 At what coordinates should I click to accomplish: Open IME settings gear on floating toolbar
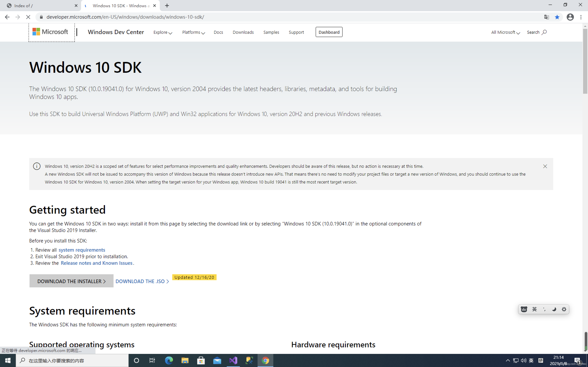pyautogui.click(x=564, y=309)
